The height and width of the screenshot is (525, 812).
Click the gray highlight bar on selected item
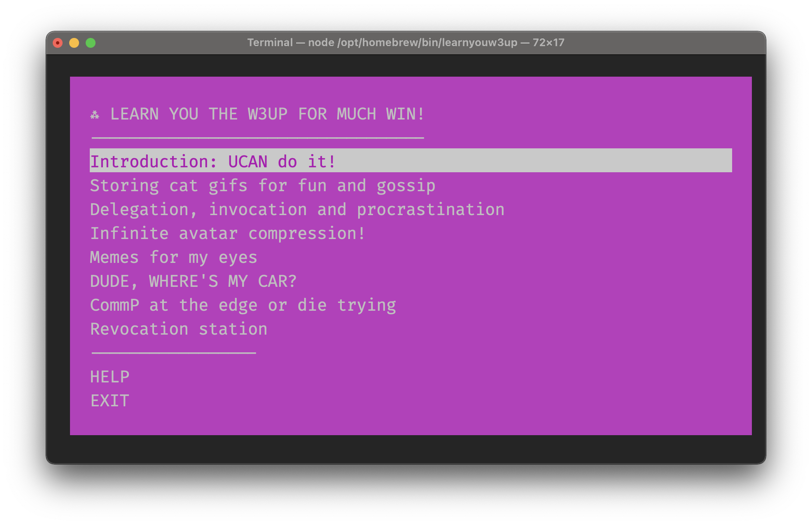pos(535,161)
